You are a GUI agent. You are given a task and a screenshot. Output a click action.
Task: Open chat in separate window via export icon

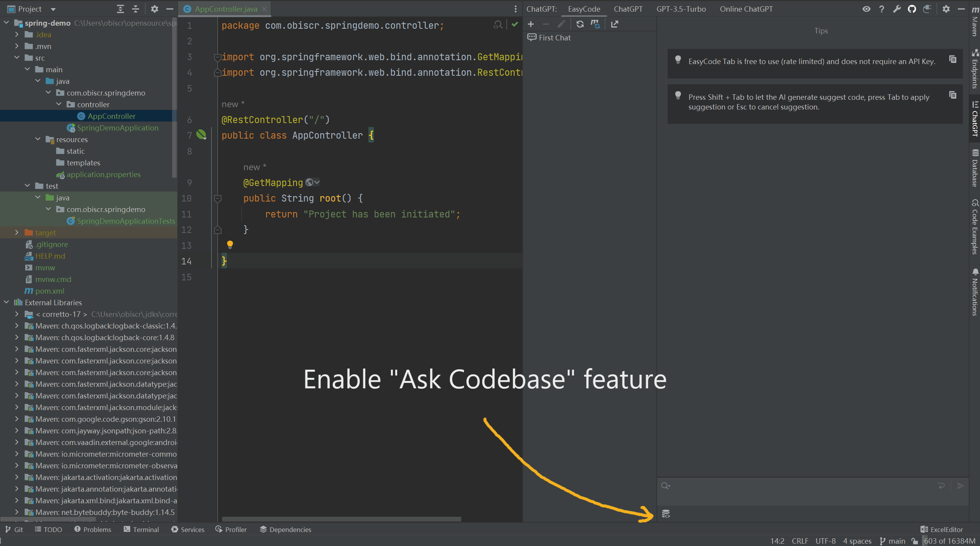pyautogui.click(x=614, y=24)
